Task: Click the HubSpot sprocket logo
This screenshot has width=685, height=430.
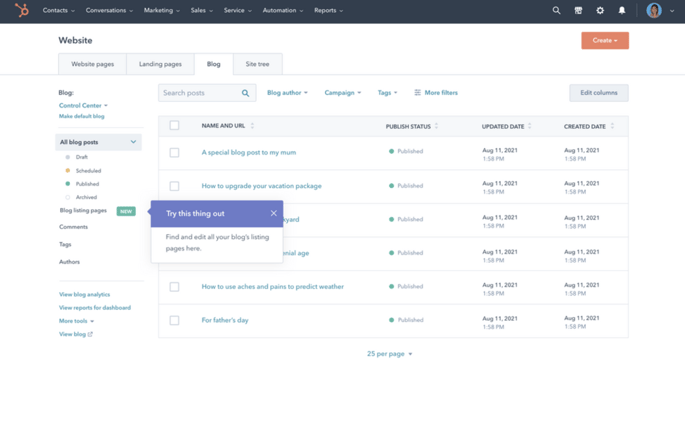Action: [21, 11]
